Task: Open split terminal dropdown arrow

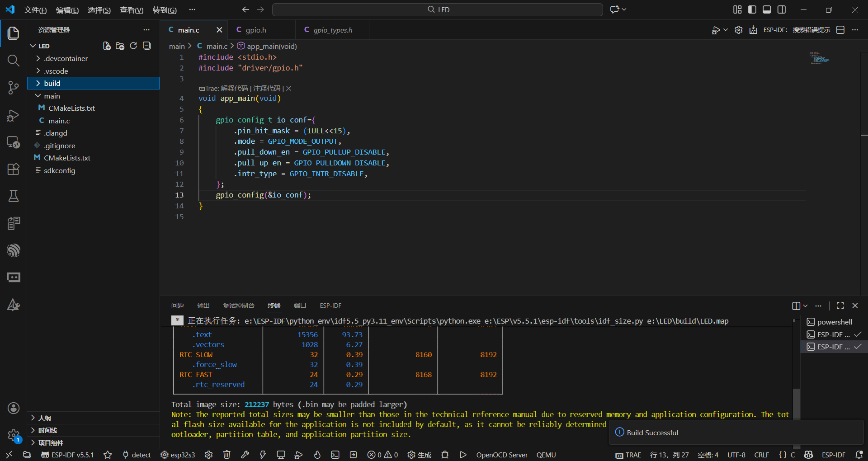Action: (x=805, y=306)
